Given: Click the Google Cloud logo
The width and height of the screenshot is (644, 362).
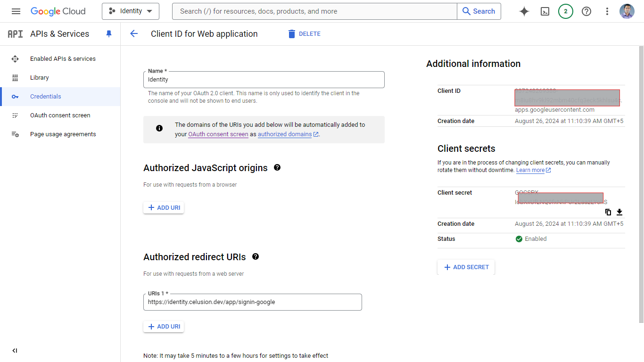Looking at the screenshot, I should pos(58,11).
